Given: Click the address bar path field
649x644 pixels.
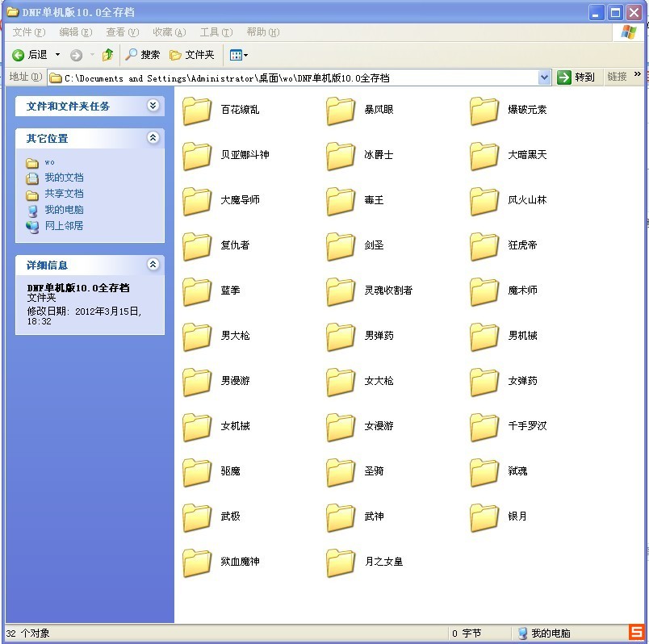Looking at the screenshot, I should coord(299,77).
